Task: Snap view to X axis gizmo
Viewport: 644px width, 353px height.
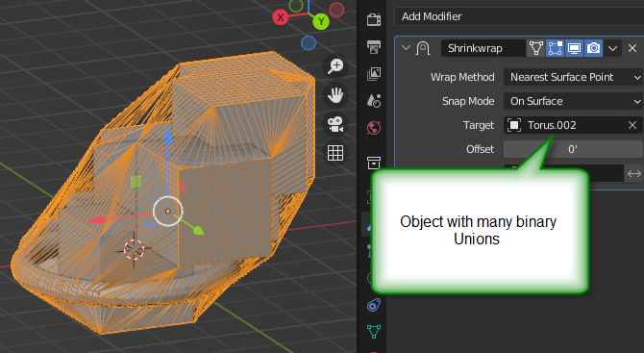Action: (x=281, y=17)
